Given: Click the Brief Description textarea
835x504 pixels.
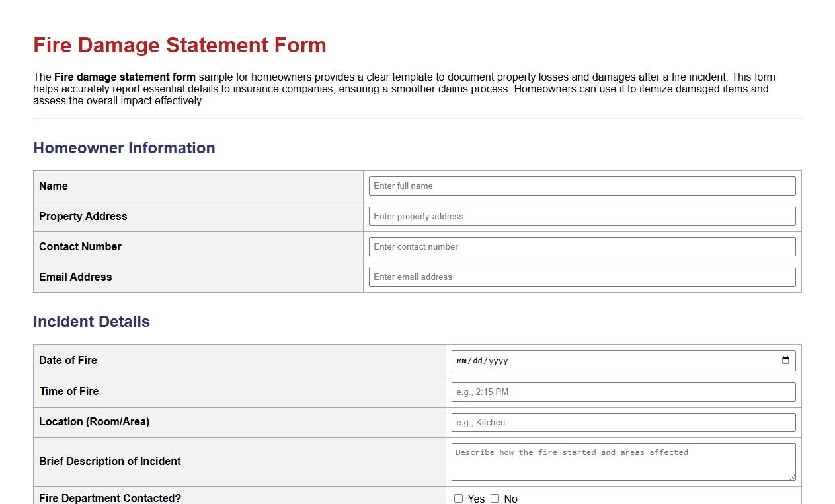Looking at the screenshot, I should point(622,461).
